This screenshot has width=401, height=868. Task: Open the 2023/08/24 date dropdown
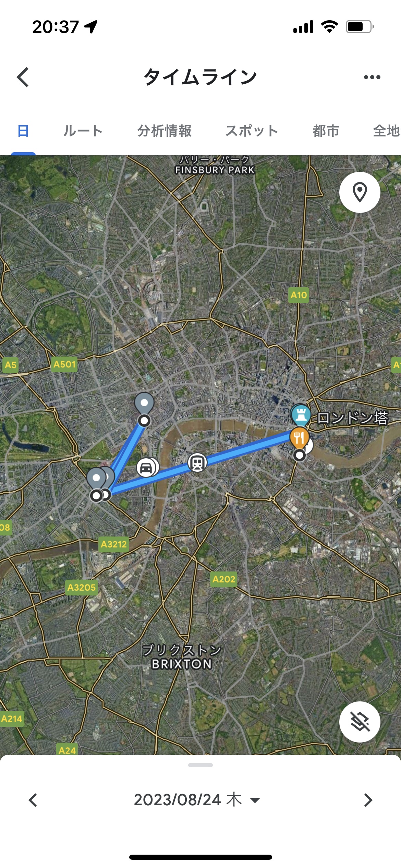[197, 800]
